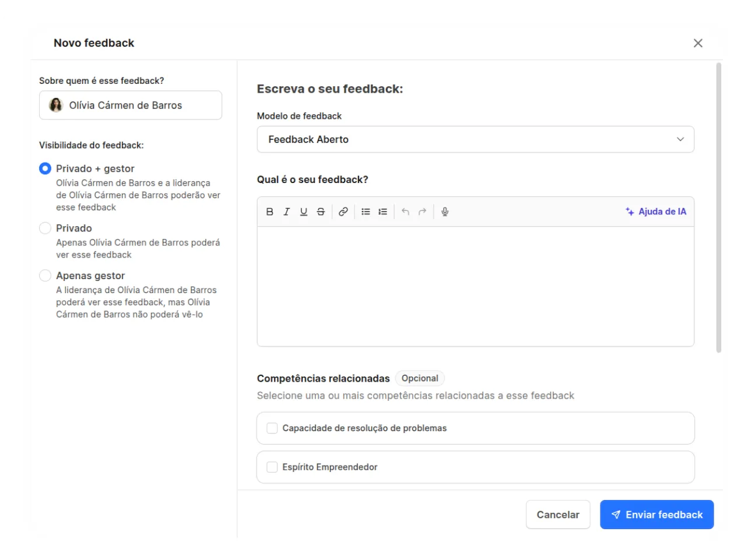Screen dimensions: 755x560
Task: Start voice dictation with microphone icon
Action: (x=445, y=212)
